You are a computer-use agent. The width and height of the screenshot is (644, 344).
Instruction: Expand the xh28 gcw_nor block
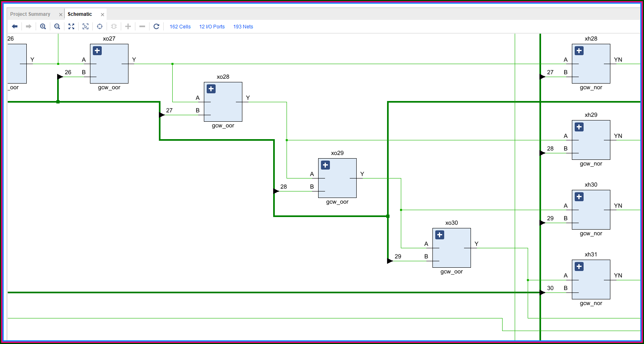click(579, 51)
